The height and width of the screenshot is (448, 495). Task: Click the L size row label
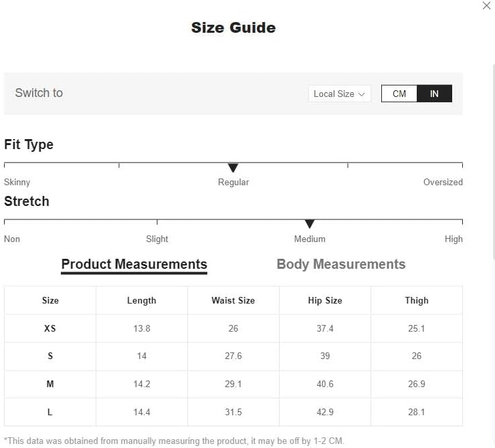click(50, 412)
